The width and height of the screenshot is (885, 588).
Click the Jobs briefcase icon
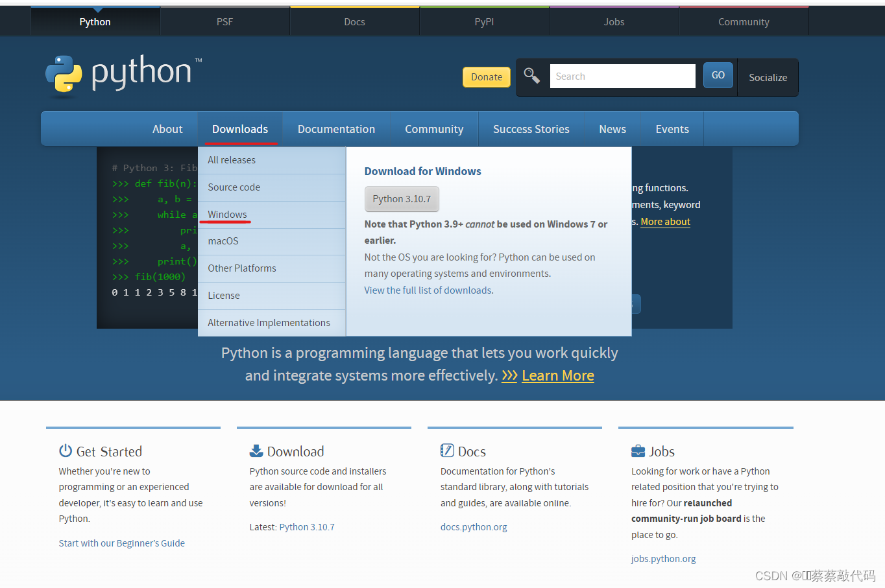pyautogui.click(x=638, y=451)
